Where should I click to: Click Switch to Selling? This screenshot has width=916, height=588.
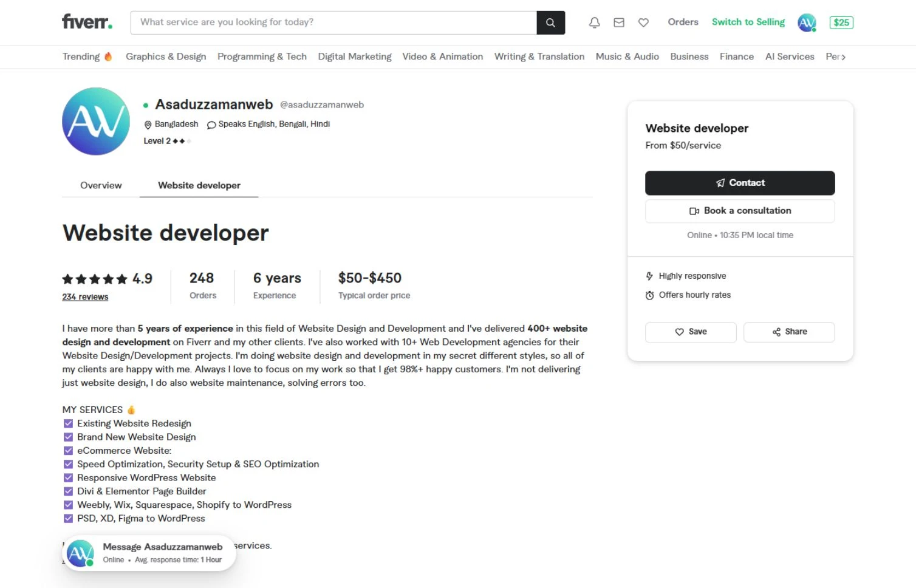click(x=748, y=22)
